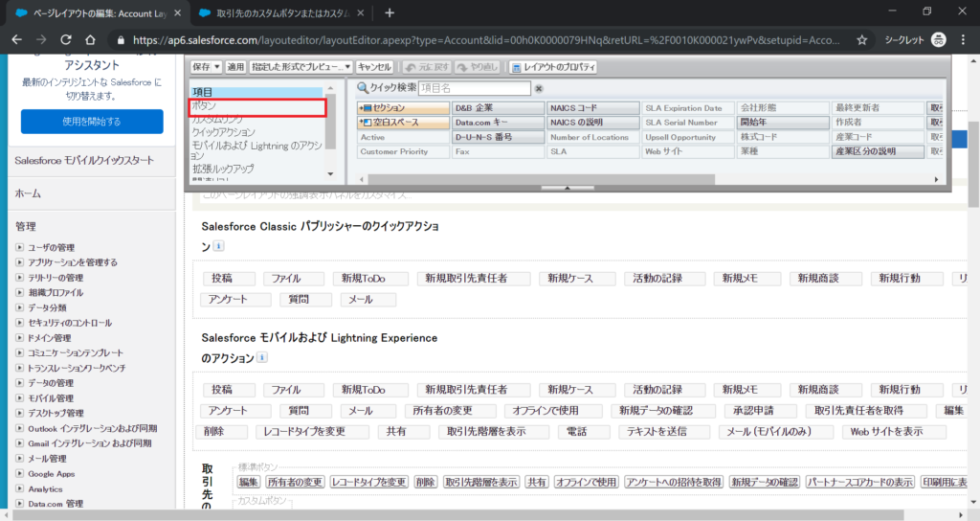Click the blue 使用を開始する button
The image size is (980, 521).
point(92,122)
